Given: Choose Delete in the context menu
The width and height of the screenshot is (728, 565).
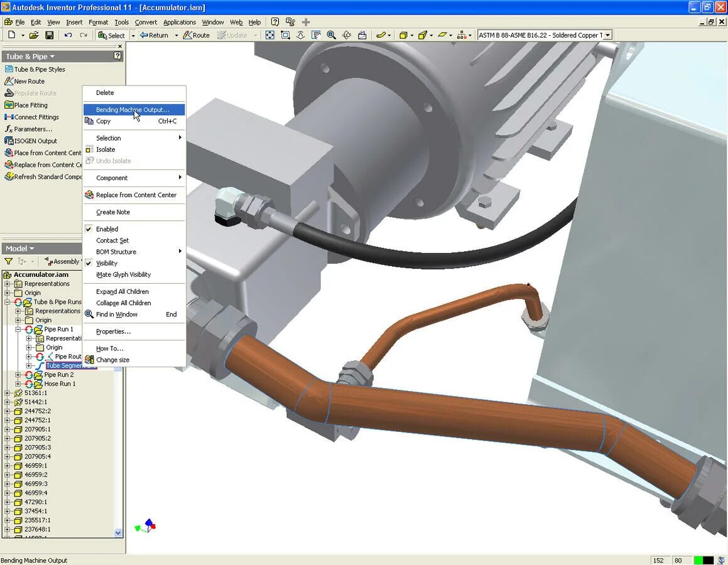Looking at the screenshot, I should coord(134,92).
